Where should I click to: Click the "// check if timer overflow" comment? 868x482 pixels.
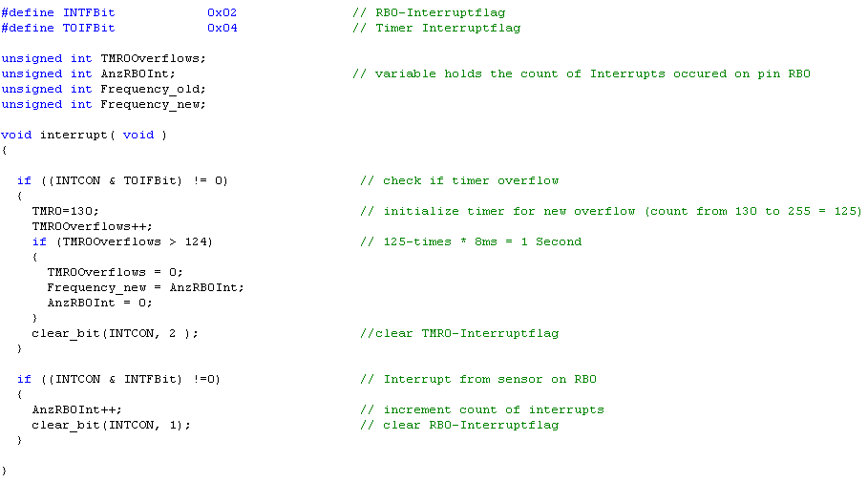pos(459,180)
